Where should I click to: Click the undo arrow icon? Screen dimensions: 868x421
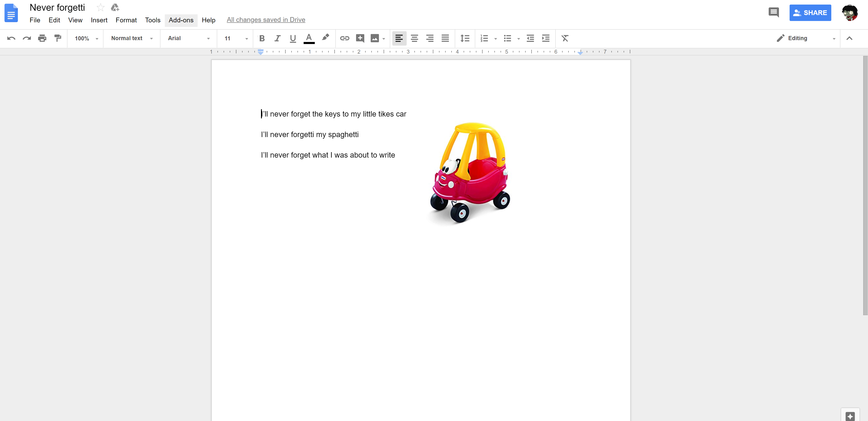pos(11,38)
